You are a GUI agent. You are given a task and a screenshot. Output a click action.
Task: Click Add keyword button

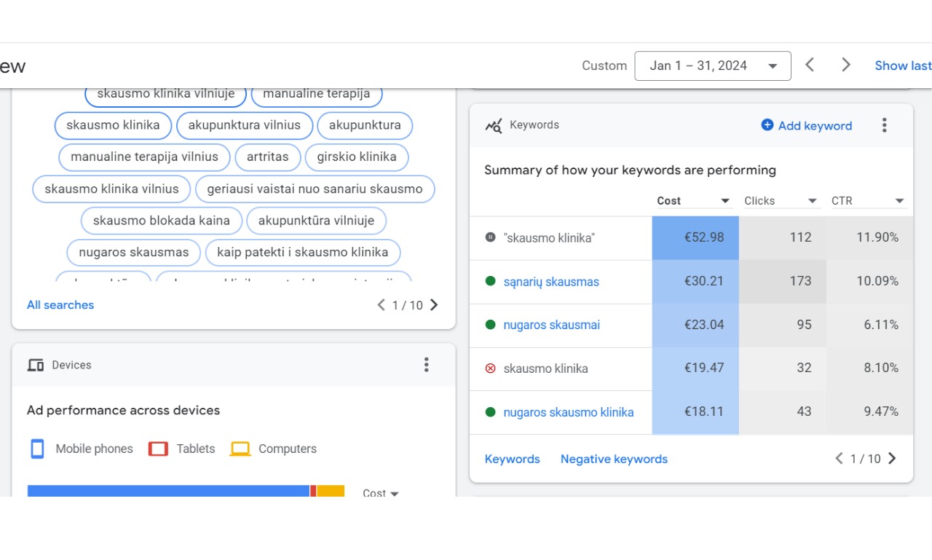(x=806, y=125)
